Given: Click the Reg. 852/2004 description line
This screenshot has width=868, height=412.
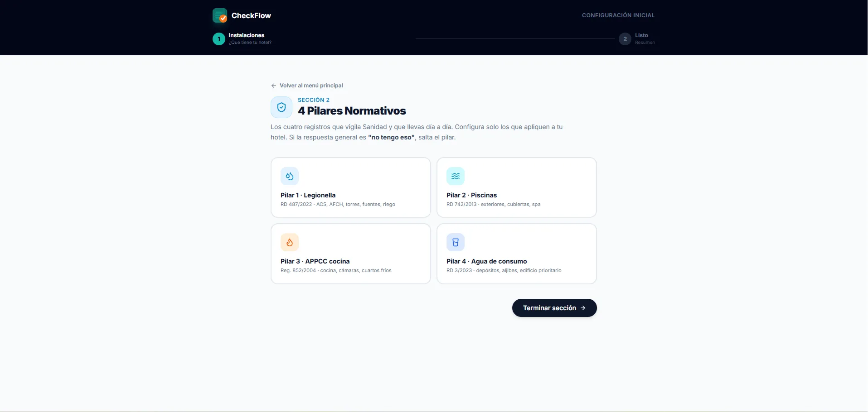Looking at the screenshot, I should (x=336, y=271).
